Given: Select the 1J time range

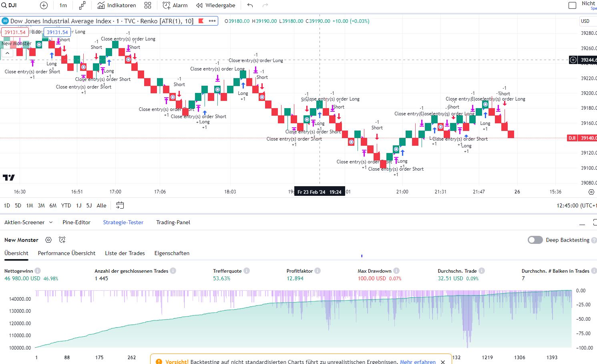Looking at the screenshot, I should click(x=78, y=205).
